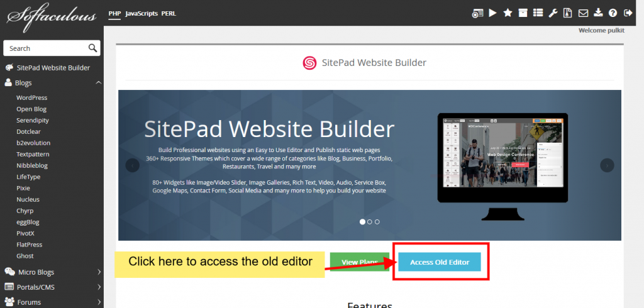Image resolution: width=644 pixels, height=308 pixels.
Task: Open Dotclear script link
Action: point(28,131)
